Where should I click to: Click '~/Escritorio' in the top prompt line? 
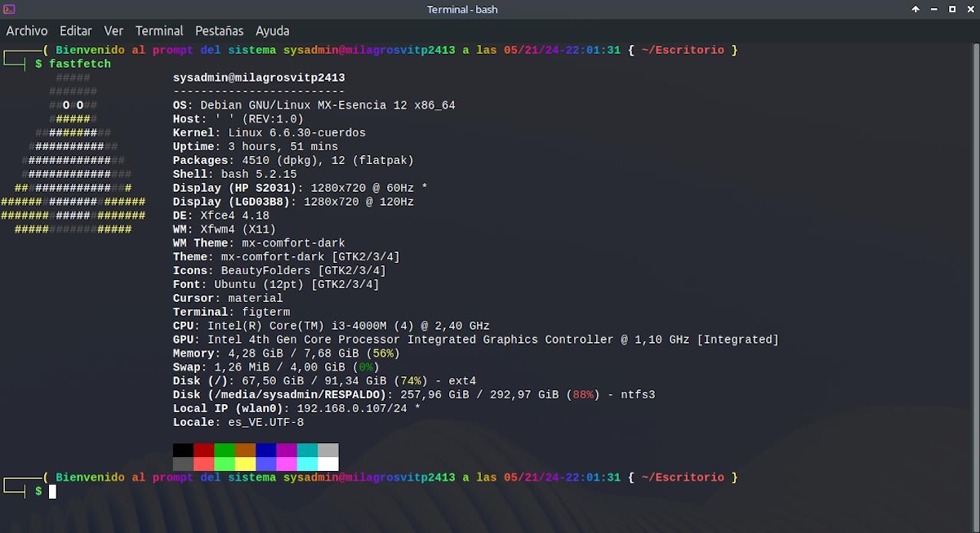(683, 50)
